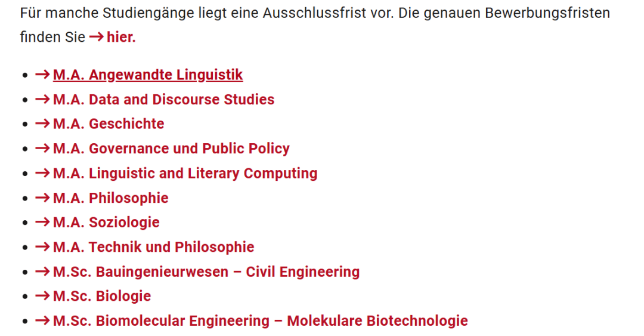Go to M.A. Soziologie page
Screen dimensions: 644x336
pyautogui.click(x=106, y=223)
